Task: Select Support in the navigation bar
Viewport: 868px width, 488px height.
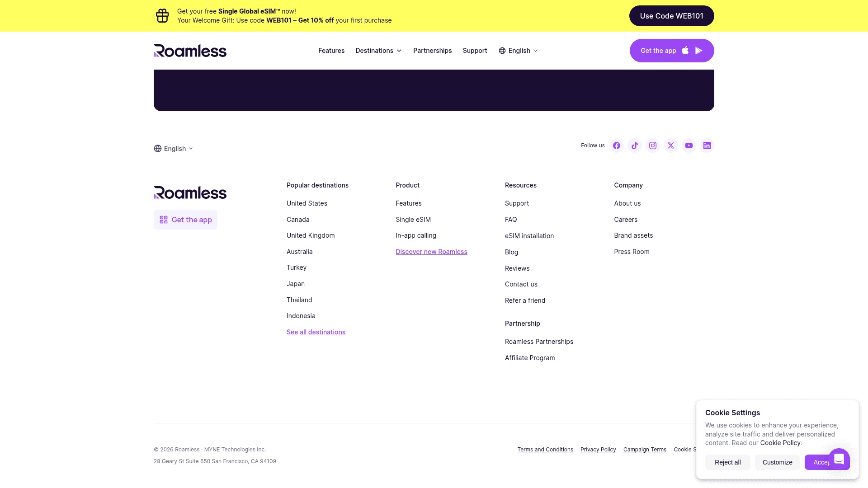Action: (475, 51)
